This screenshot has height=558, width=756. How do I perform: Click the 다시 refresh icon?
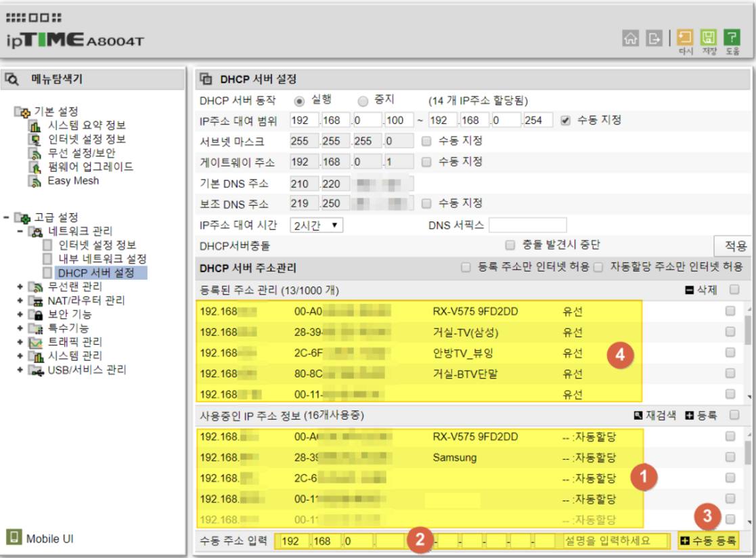tap(686, 38)
